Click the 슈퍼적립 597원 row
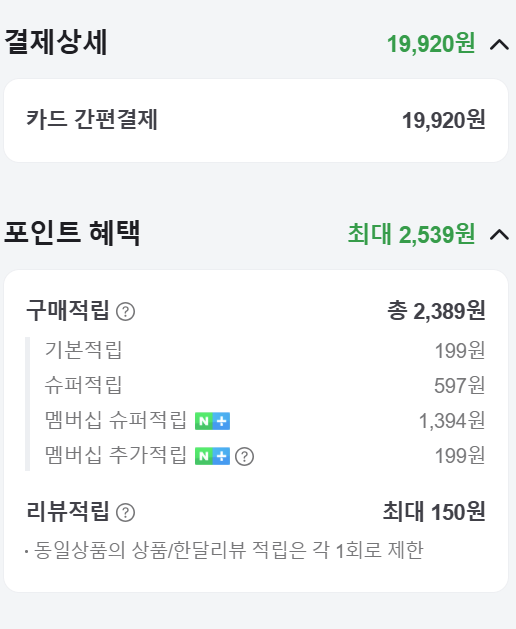Viewport: 516px width, 629px height. coord(265,385)
